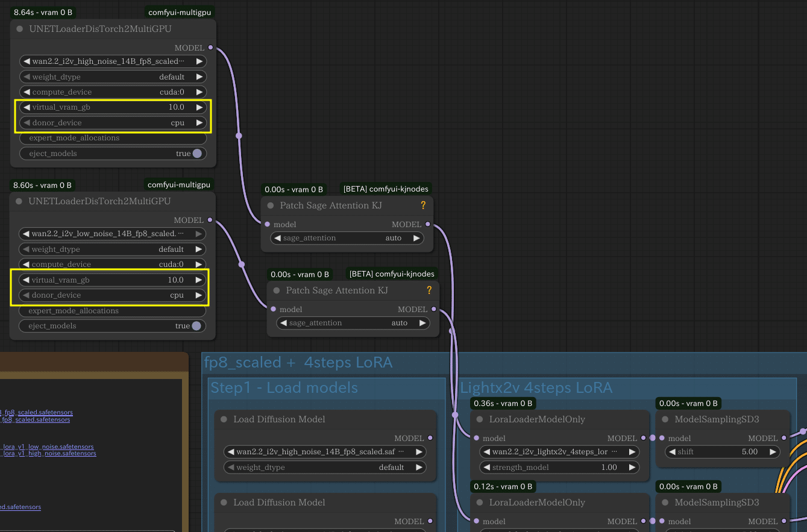Click MODEL output port on lower Patch Sage node
Image resolution: width=807 pixels, height=532 pixels.
(434, 309)
